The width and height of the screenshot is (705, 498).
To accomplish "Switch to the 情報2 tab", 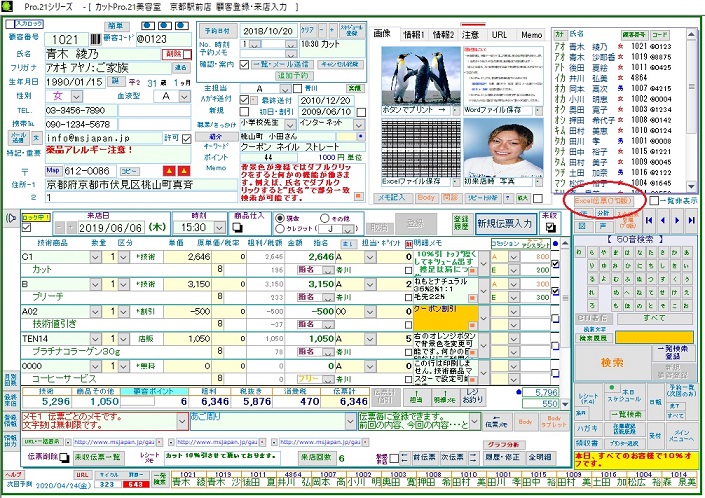I will click(x=443, y=35).
